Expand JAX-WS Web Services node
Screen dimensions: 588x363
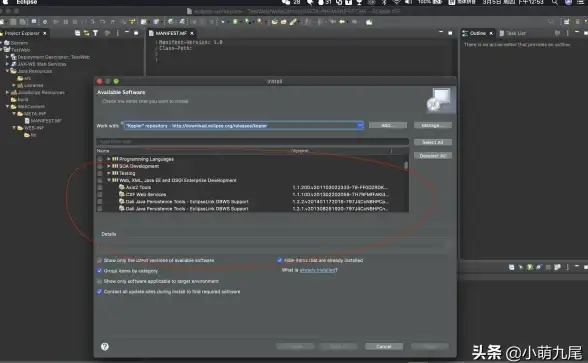[x=7, y=64]
